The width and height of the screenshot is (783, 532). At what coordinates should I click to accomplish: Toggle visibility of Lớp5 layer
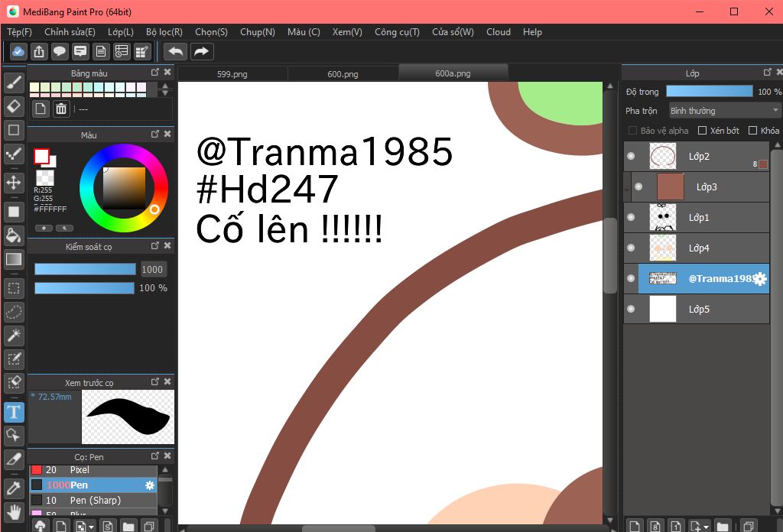pyautogui.click(x=631, y=309)
